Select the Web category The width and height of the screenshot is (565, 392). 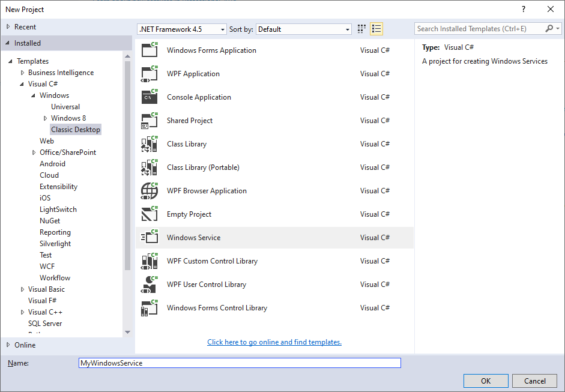click(47, 141)
